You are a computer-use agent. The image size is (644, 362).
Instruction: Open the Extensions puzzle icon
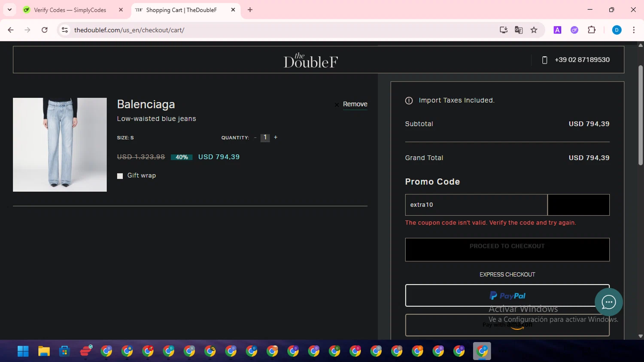(x=592, y=30)
